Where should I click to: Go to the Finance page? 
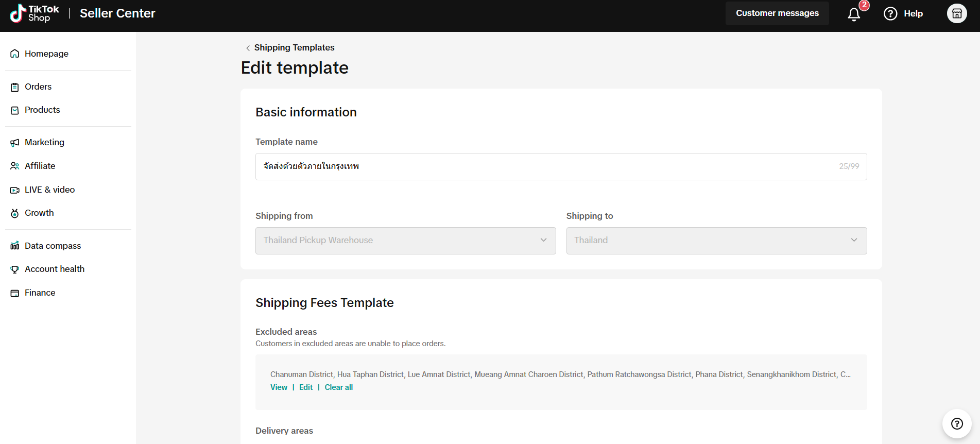point(40,293)
